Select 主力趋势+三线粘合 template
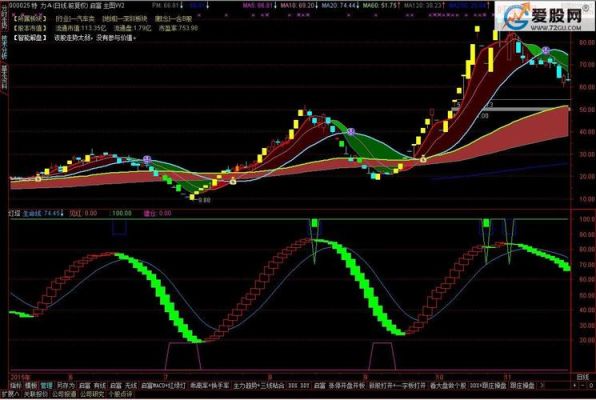The width and height of the screenshot is (596, 400). pyautogui.click(x=259, y=385)
